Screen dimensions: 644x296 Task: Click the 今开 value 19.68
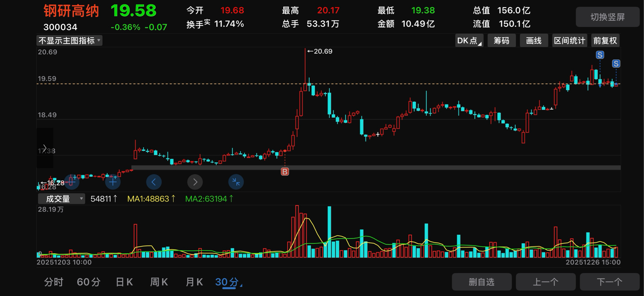click(x=232, y=10)
